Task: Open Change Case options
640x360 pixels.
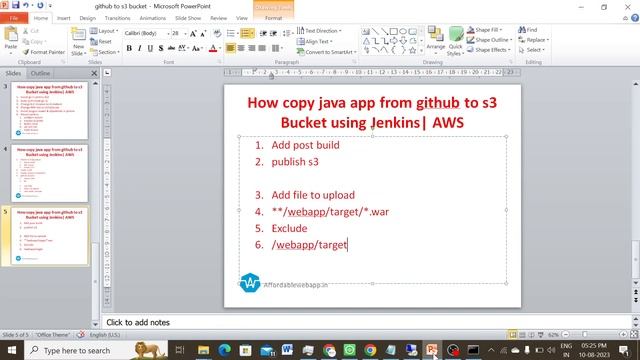Action: pos(197,48)
